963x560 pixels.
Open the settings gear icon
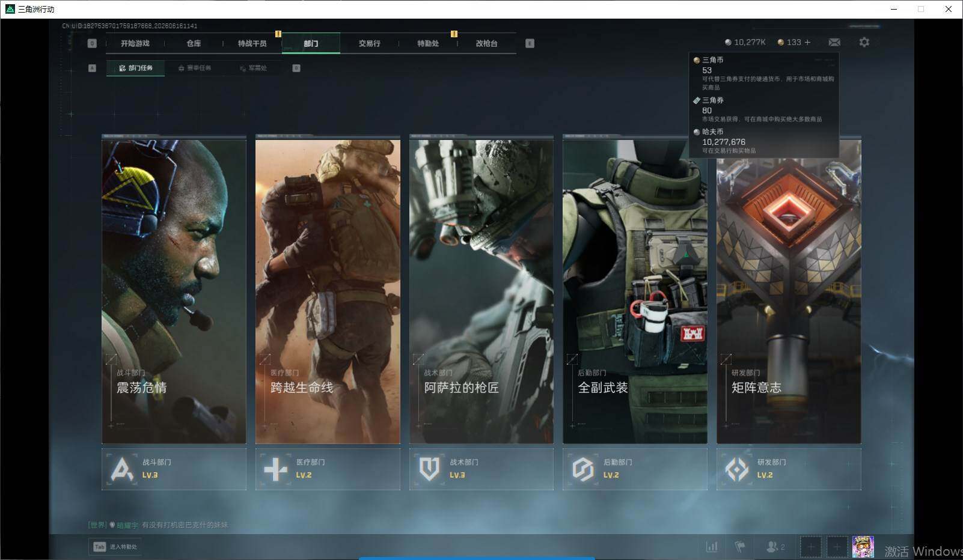click(x=864, y=42)
